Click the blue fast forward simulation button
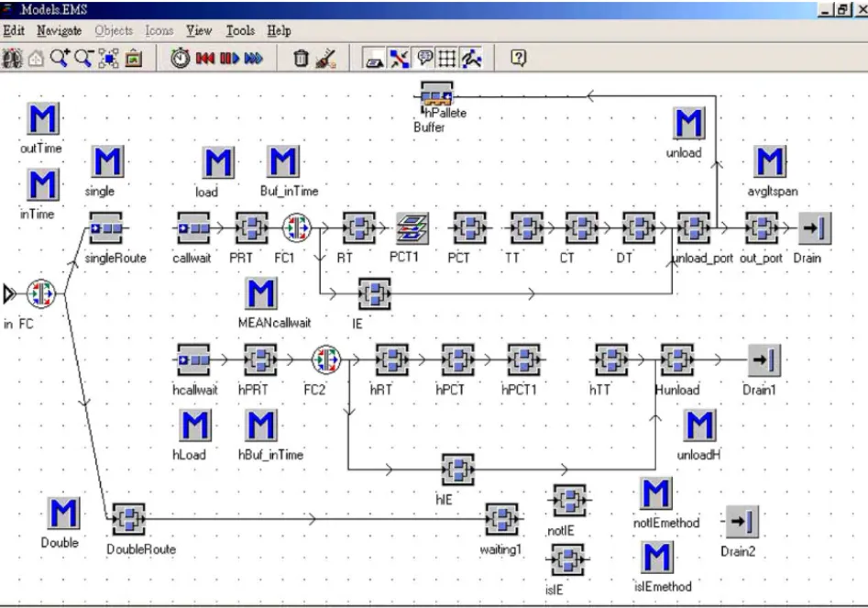Image resolution: width=868 pixels, height=608 pixels. click(x=254, y=58)
